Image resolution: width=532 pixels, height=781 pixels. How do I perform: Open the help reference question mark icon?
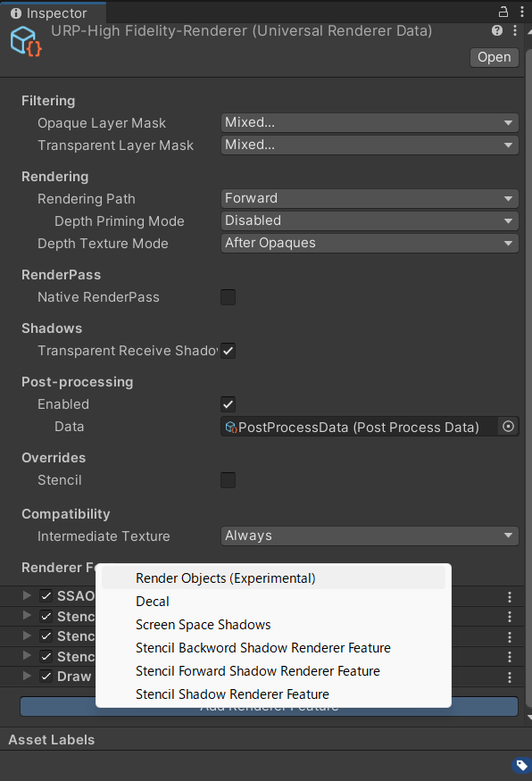click(496, 31)
